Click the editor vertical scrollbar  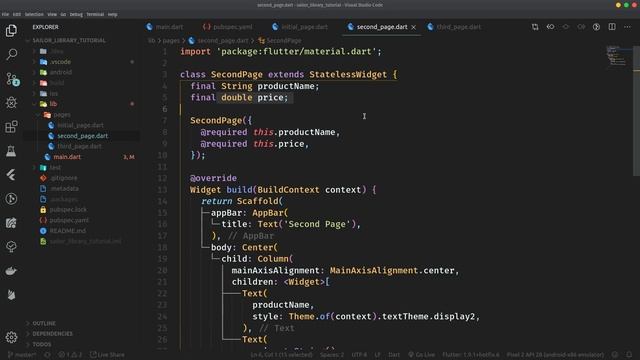pos(636,110)
